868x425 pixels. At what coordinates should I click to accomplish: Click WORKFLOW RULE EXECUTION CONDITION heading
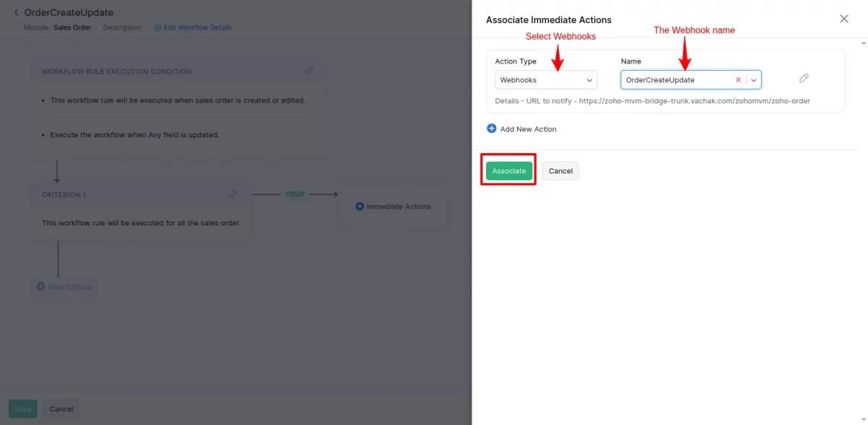point(116,72)
